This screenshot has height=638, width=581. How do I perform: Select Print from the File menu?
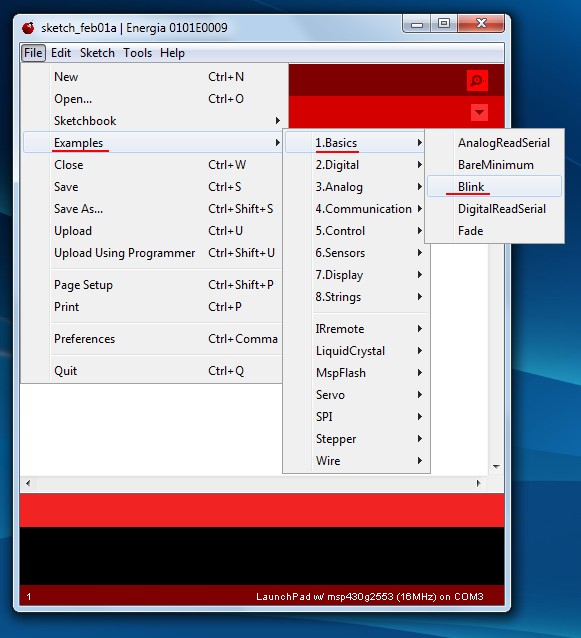(153, 306)
